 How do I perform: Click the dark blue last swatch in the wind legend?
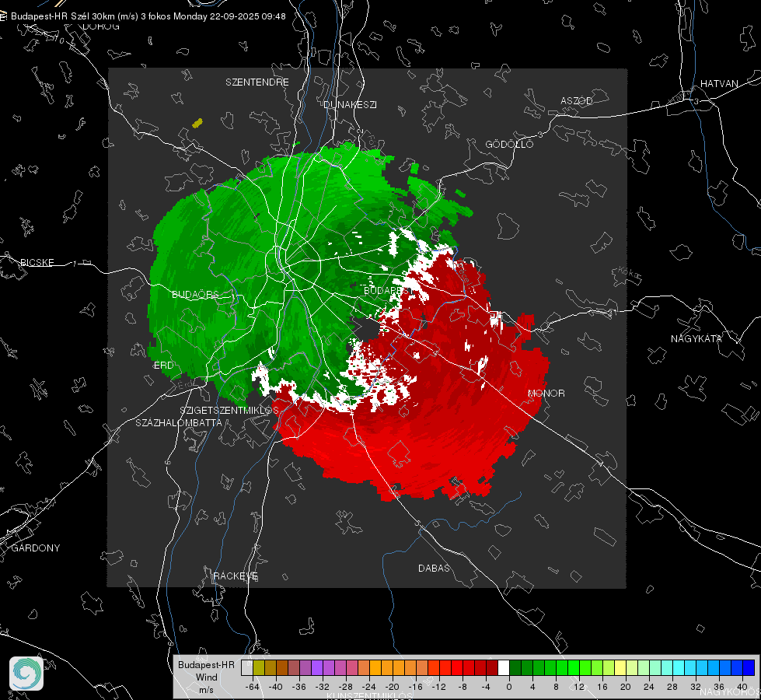pos(749,667)
